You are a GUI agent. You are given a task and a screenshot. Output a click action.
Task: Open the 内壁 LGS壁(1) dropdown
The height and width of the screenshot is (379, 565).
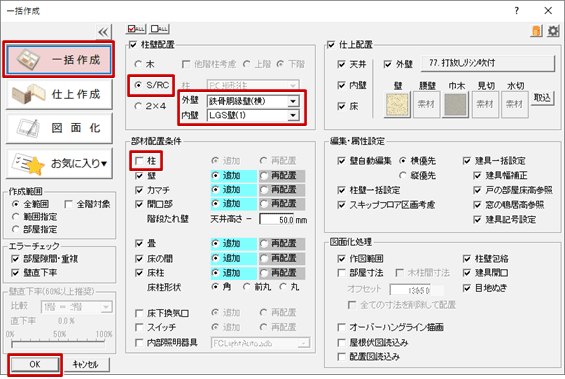[293, 115]
